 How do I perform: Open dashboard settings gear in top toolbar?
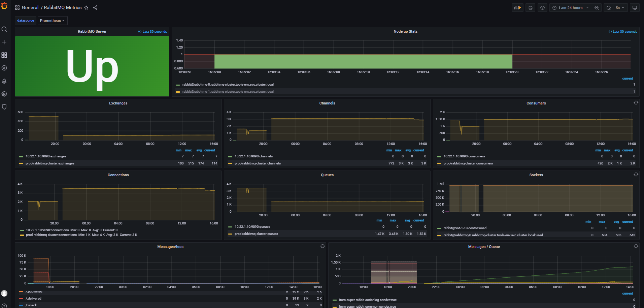pyautogui.click(x=542, y=8)
